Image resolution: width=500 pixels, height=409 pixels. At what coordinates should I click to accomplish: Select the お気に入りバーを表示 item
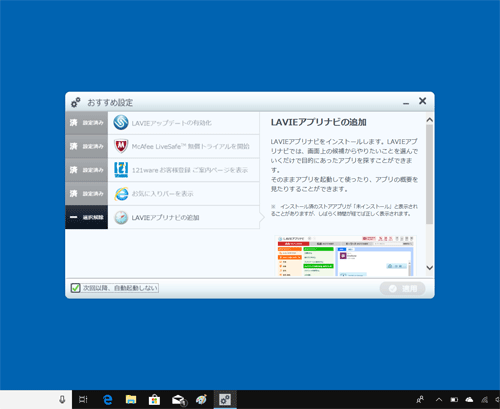click(184, 194)
